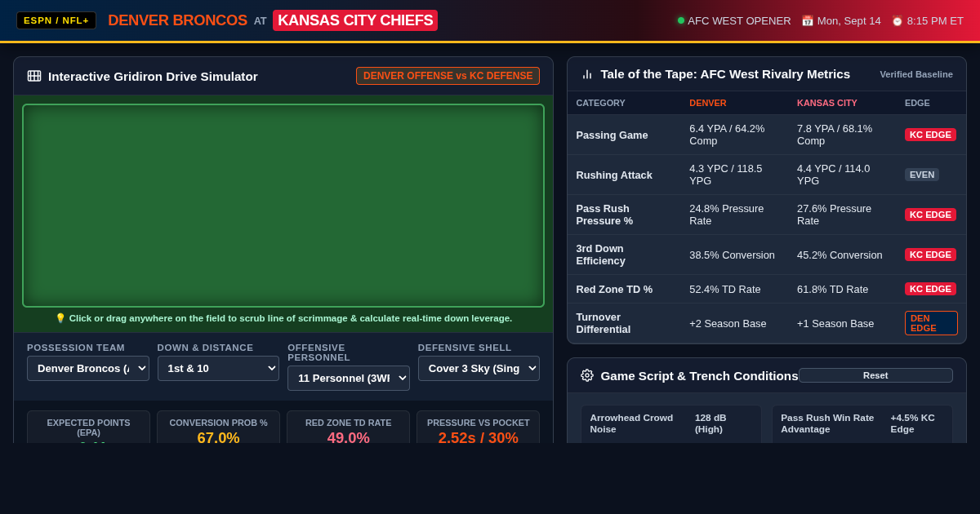Open the Defensive Shell dropdown

click(479, 368)
